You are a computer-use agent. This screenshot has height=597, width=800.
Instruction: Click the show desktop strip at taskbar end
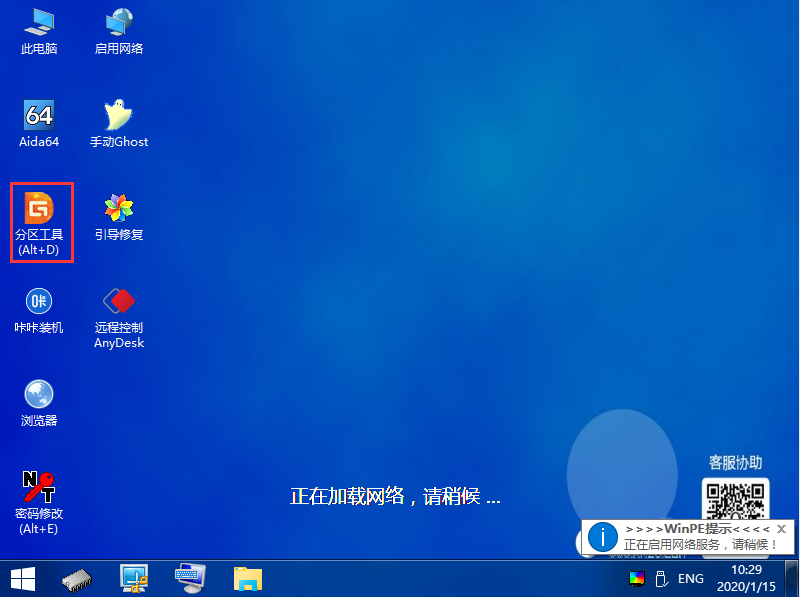coord(792,579)
